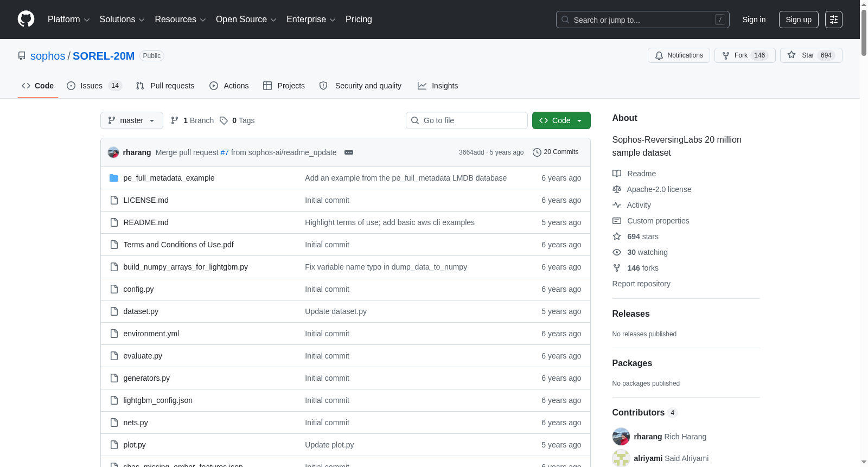Open the SOREL-20M repository link
Image resolution: width=868 pixels, height=467 pixels.
[104, 56]
